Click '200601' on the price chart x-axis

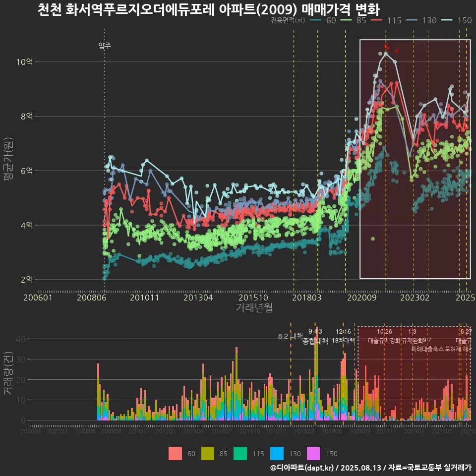point(38,297)
